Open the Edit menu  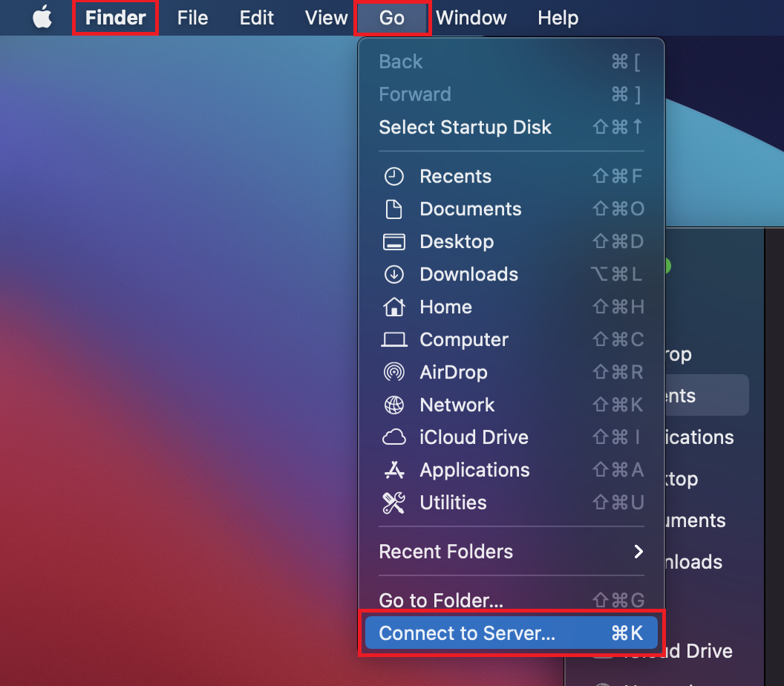point(256,18)
